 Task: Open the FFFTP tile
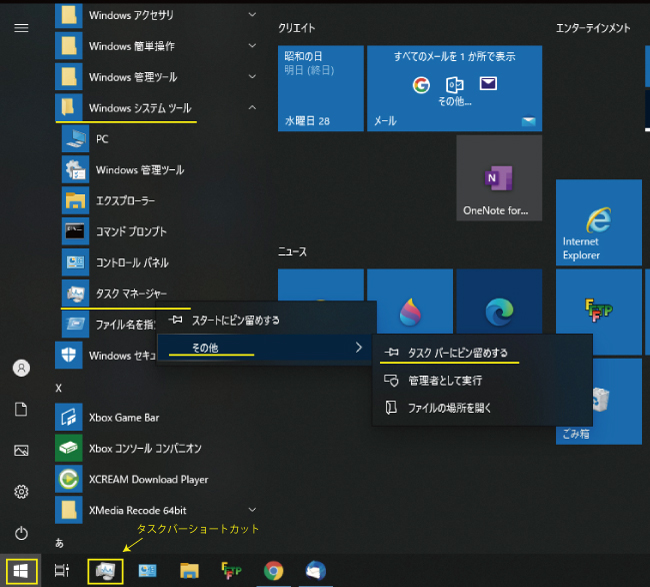coord(599,312)
